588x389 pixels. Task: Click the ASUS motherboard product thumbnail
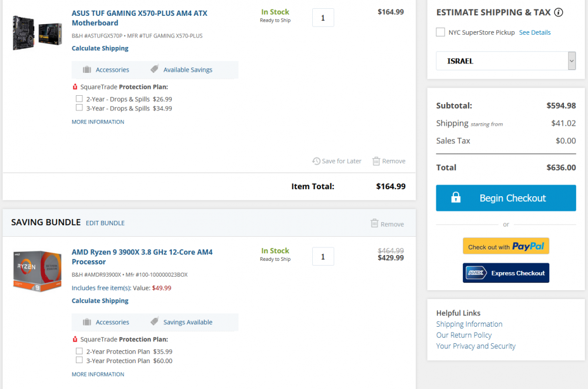[x=37, y=32]
